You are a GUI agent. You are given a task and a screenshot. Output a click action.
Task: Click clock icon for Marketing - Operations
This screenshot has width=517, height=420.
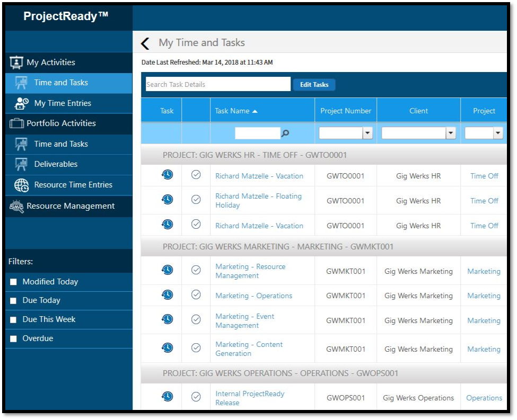click(167, 294)
